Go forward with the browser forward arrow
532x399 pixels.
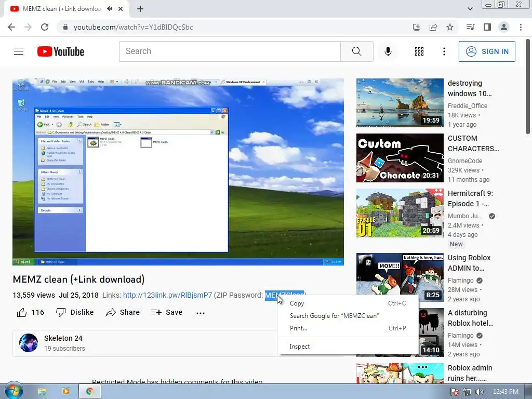28,27
